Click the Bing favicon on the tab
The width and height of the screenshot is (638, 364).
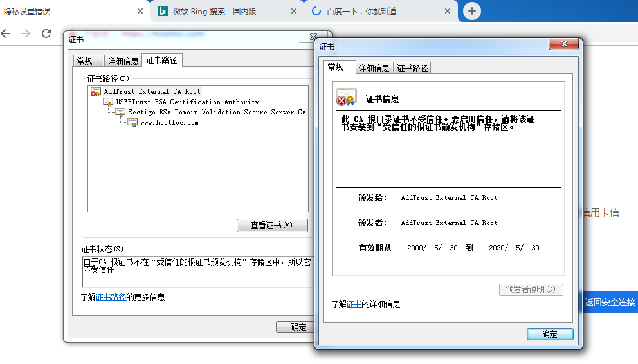point(163,11)
